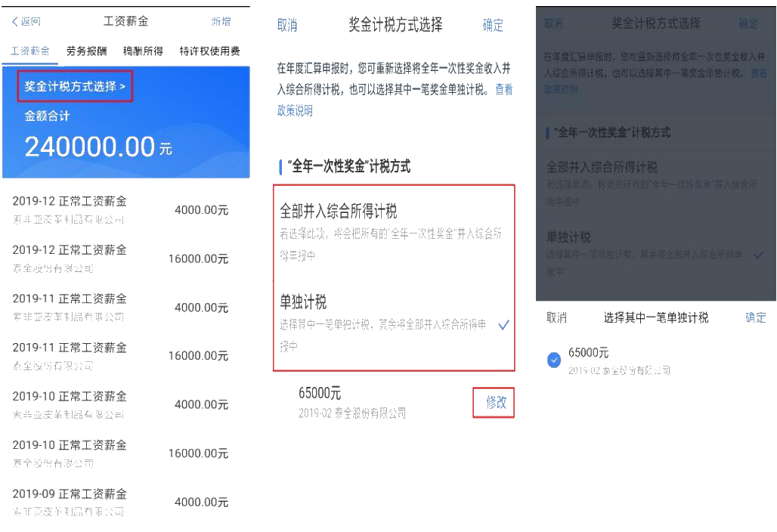Go back using 返回 arrow
The image size is (777, 532).
click(x=26, y=21)
